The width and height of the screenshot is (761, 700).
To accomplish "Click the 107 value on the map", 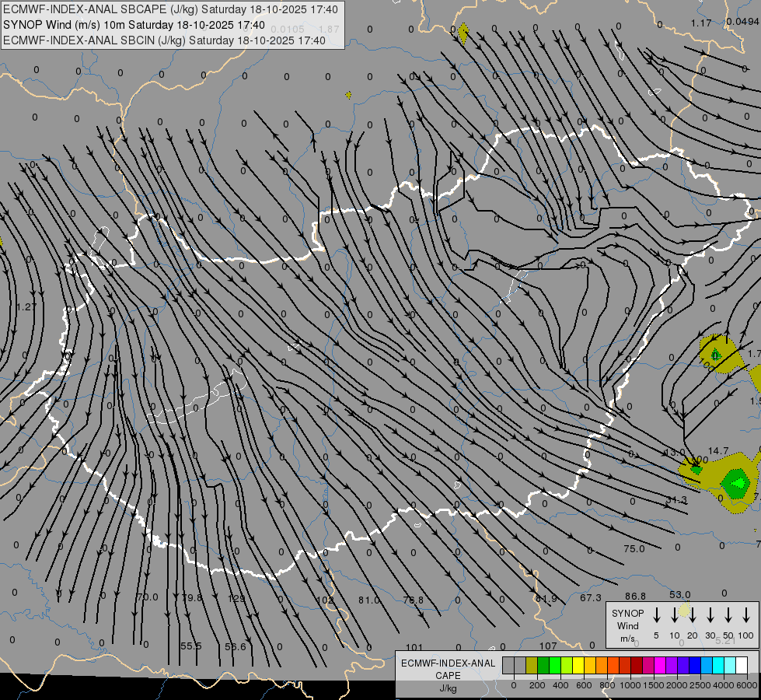I will coord(548,646).
